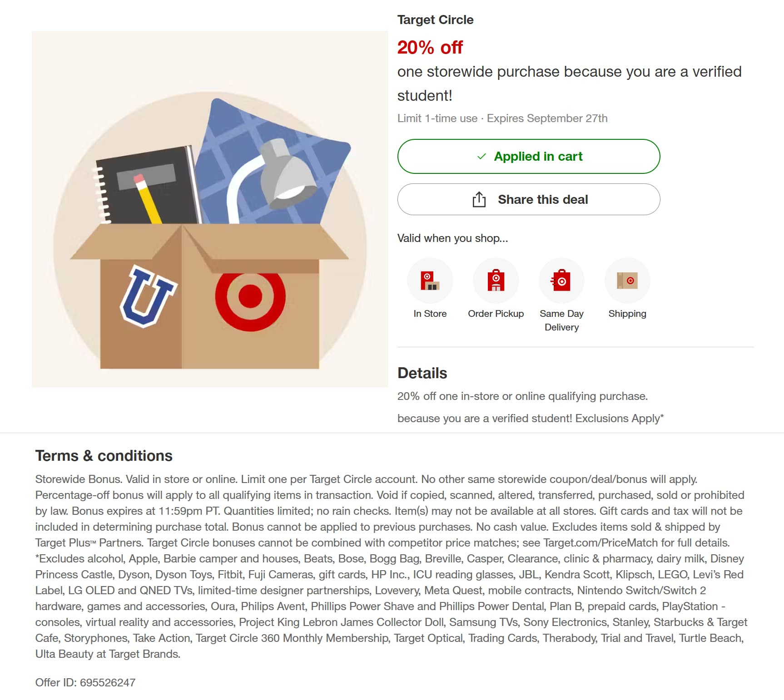784x700 pixels.
Task: Select the Same Day Delivery icon
Action: [561, 281]
